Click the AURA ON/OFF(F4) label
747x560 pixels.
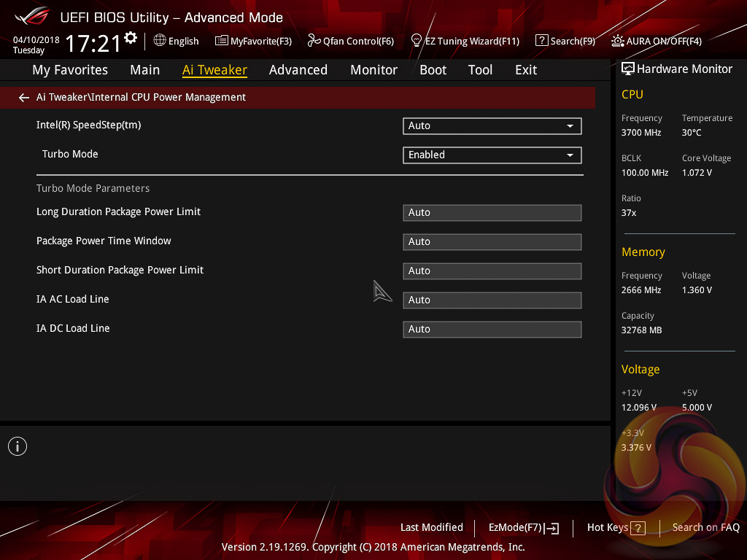pyautogui.click(x=664, y=42)
